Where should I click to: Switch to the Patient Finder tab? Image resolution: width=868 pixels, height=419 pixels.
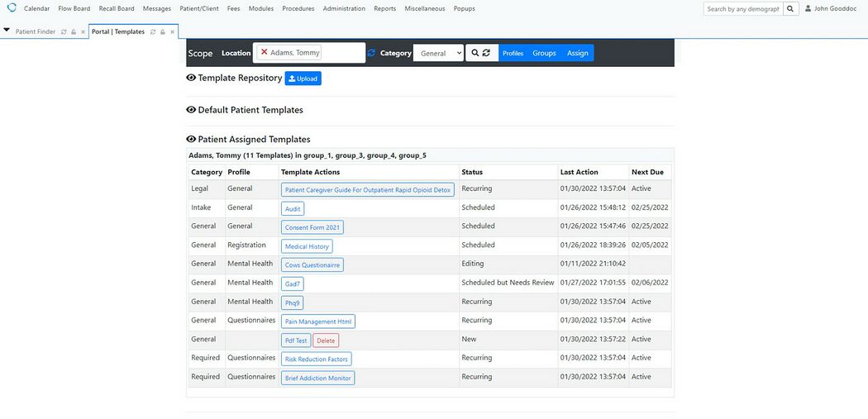35,32
